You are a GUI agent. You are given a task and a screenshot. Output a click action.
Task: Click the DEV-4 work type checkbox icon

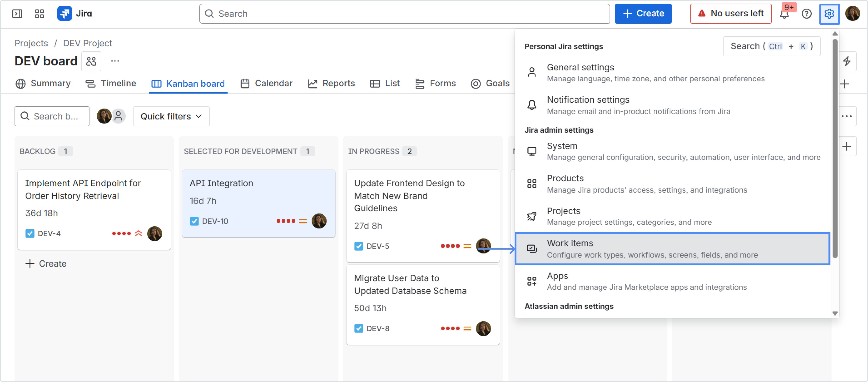pos(30,233)
